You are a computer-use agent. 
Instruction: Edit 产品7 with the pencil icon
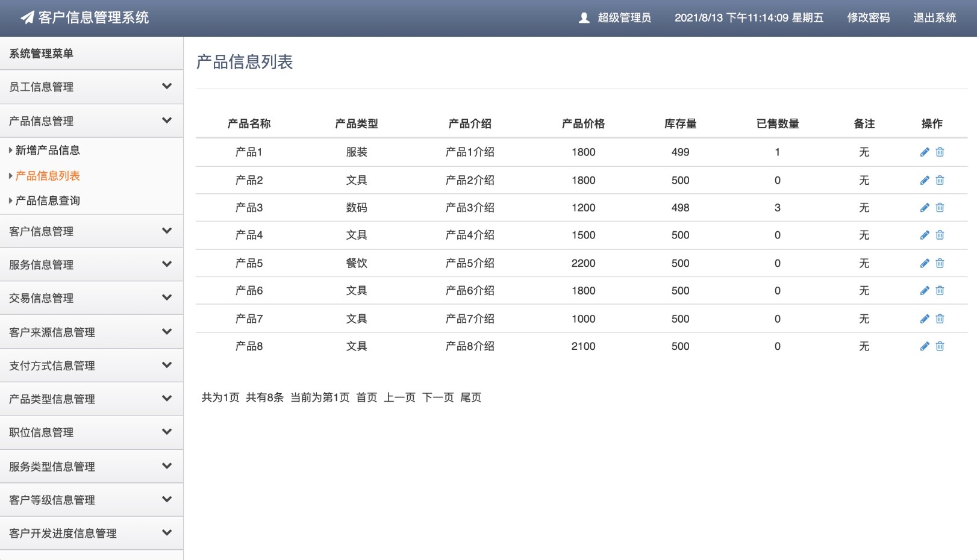[925, 319]
